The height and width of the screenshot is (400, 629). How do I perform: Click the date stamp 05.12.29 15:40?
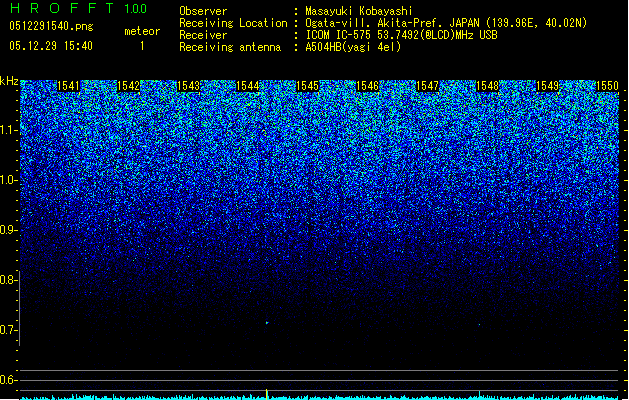[x=51, y=46]
